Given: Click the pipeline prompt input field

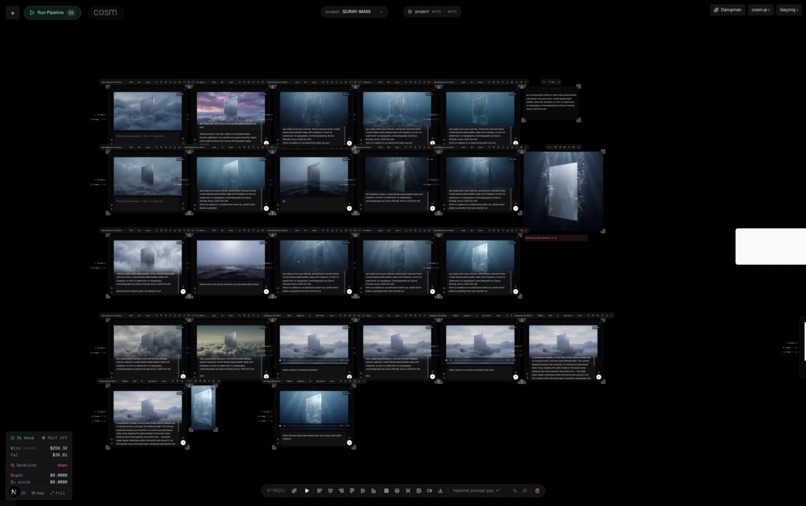Looking at the screenshot, I should [x=477, y=491].
